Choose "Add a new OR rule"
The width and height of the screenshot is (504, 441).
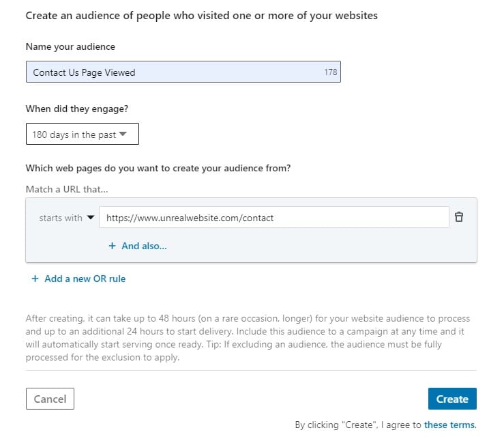tap(85, 279)
